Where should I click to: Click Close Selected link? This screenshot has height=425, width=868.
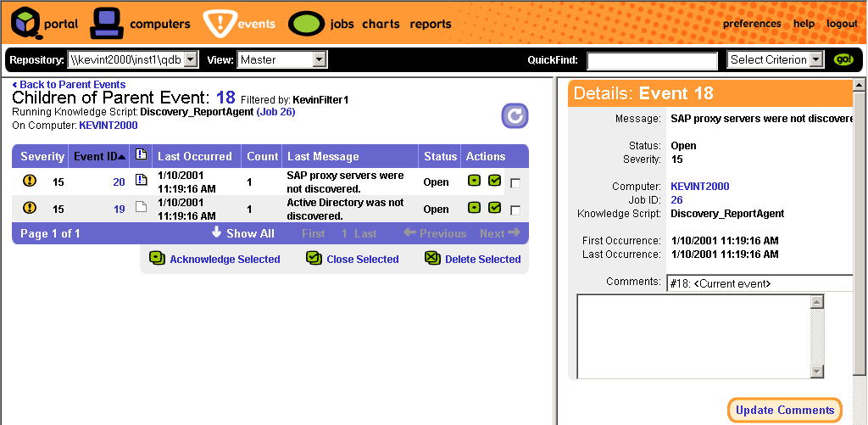click(363, 260)
